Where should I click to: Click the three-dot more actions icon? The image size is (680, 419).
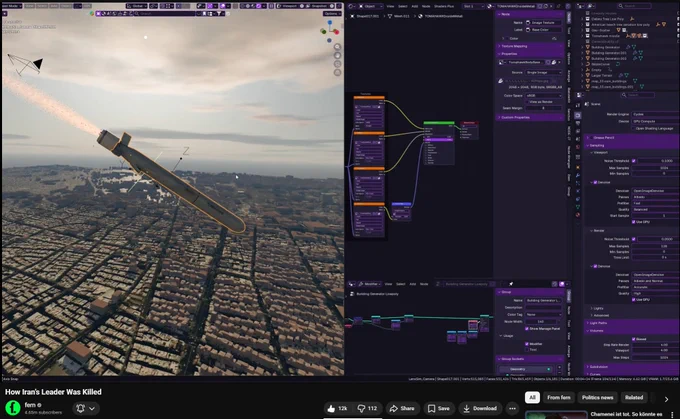click(512, 408)
